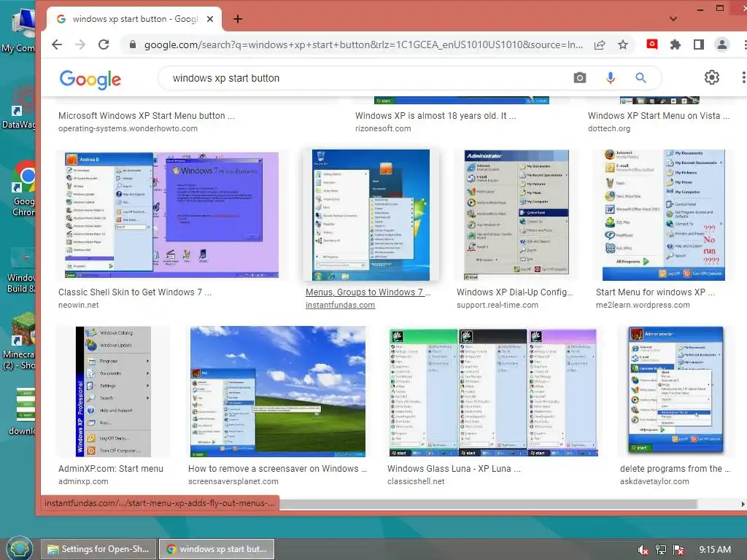The image size is (747, 560).
Task: Visit the adminxp.com source link
Action: 83,481
